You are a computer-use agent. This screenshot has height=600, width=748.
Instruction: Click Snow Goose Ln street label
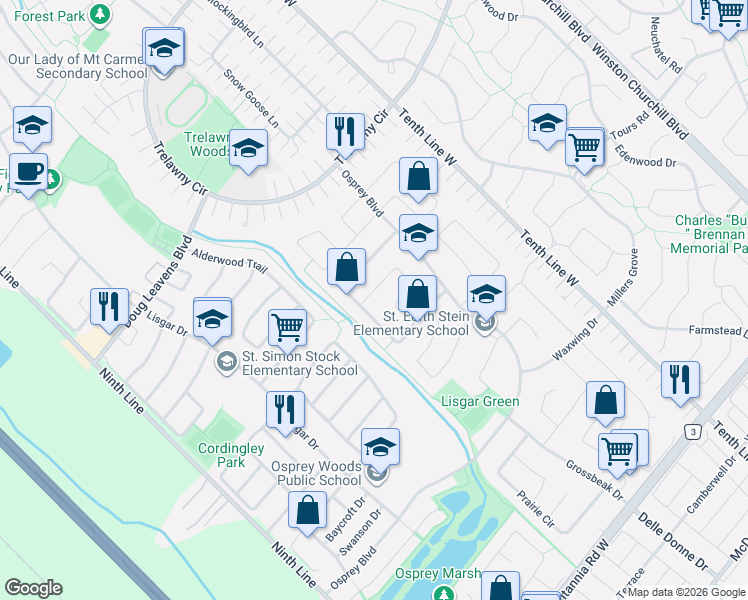point(251,99)
